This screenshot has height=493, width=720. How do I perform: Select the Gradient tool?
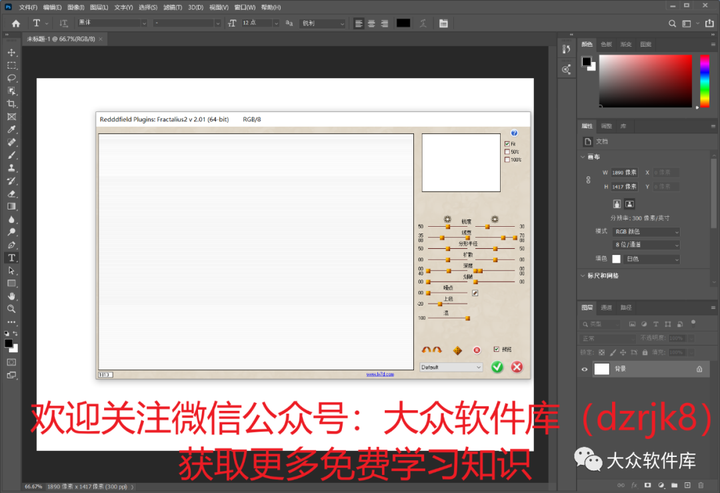click(x=11, y=207)
